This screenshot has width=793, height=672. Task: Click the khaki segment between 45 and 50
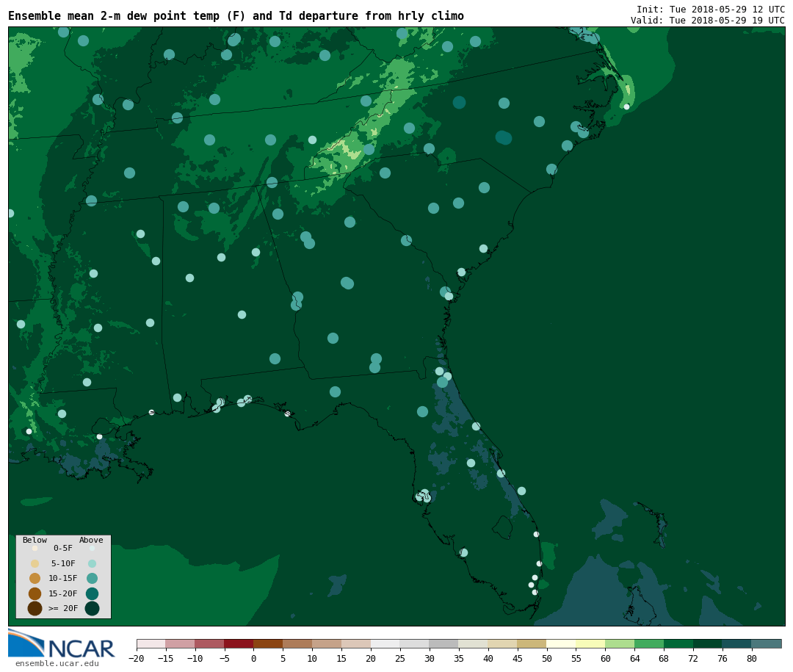(532, 643)
